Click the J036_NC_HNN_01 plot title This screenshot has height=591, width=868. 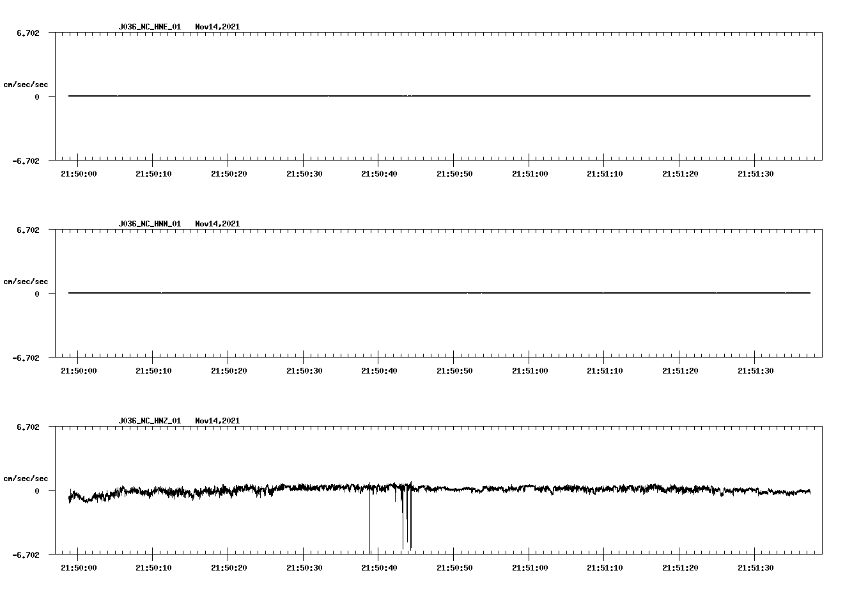click(150, 224)
